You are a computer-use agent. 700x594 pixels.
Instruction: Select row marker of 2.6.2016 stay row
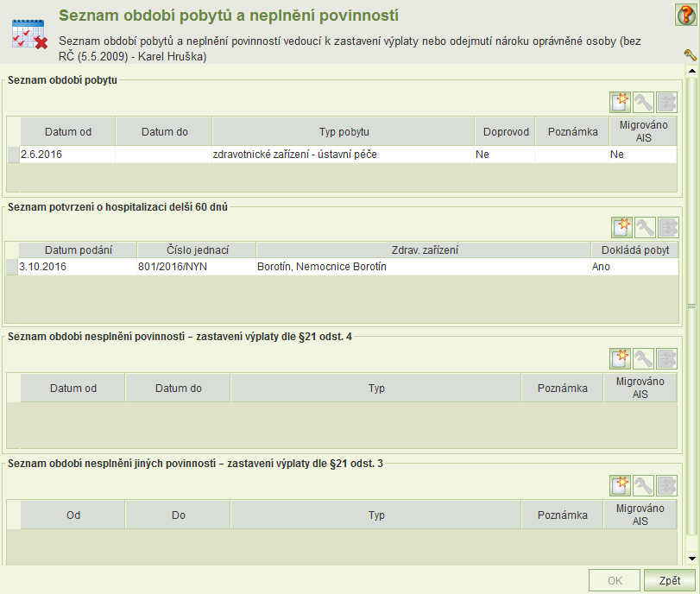pos(14,155)
